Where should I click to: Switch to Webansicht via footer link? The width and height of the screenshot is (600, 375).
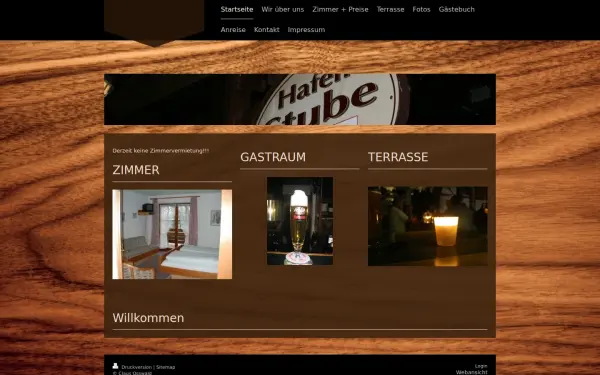coord(471,372)
